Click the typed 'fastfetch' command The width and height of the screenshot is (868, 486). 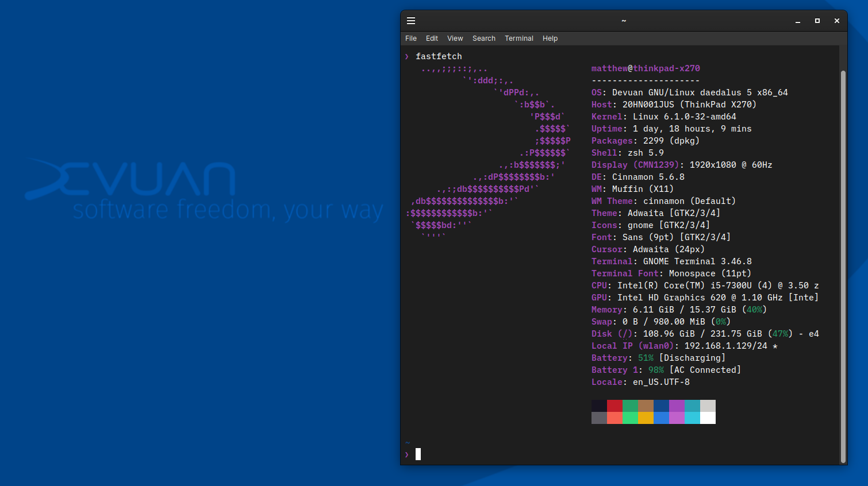pos(439,56)
